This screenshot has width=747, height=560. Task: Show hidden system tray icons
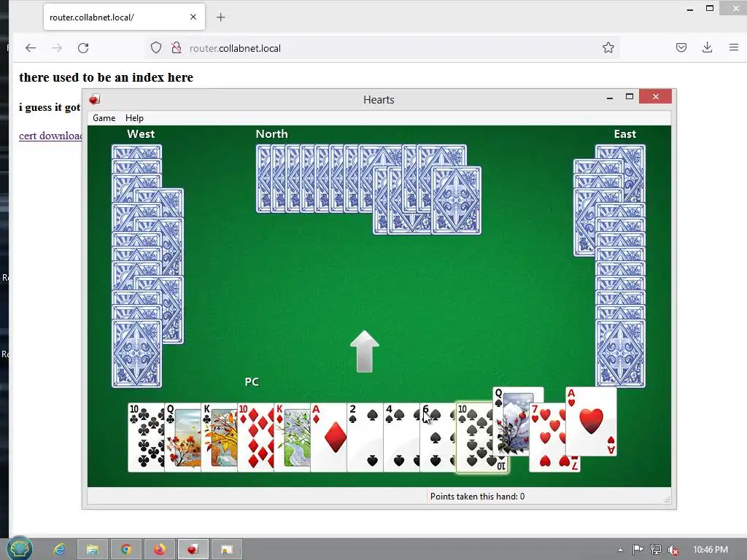(620, 550)
